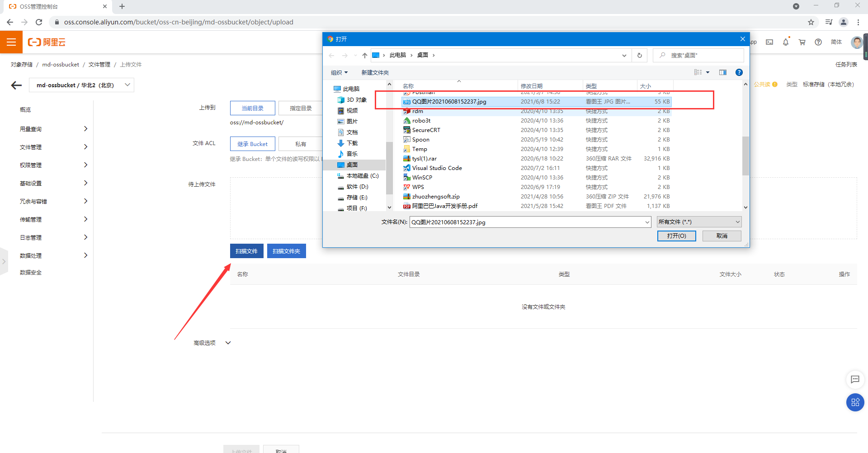Open file type filter 所有文件 dropdown
868x453 pixels.
click(699, 222)
